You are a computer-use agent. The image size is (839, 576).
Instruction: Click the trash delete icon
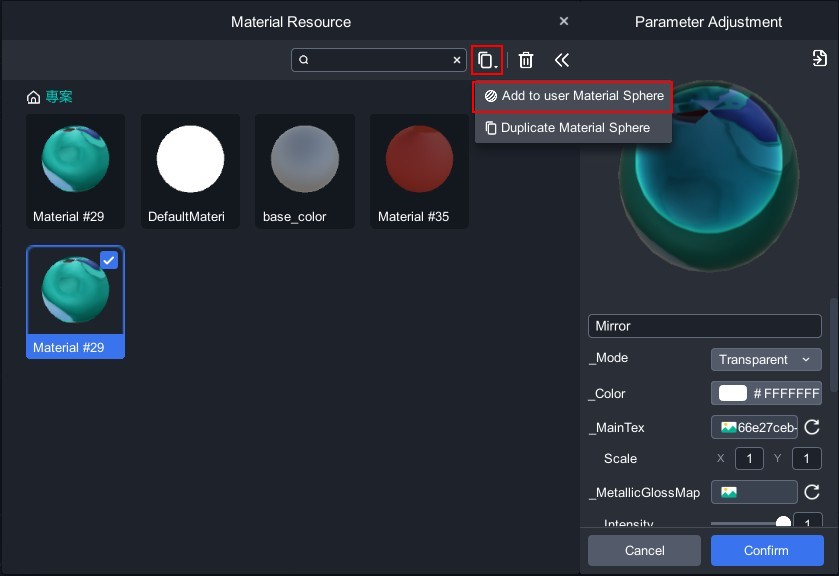point(526,60)
